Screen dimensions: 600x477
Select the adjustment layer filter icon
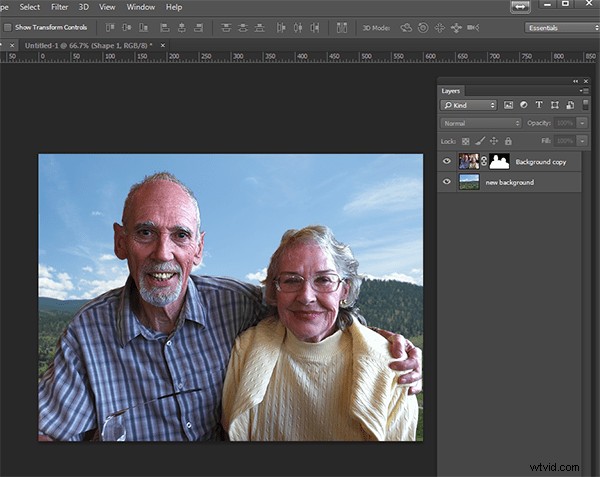524,105
